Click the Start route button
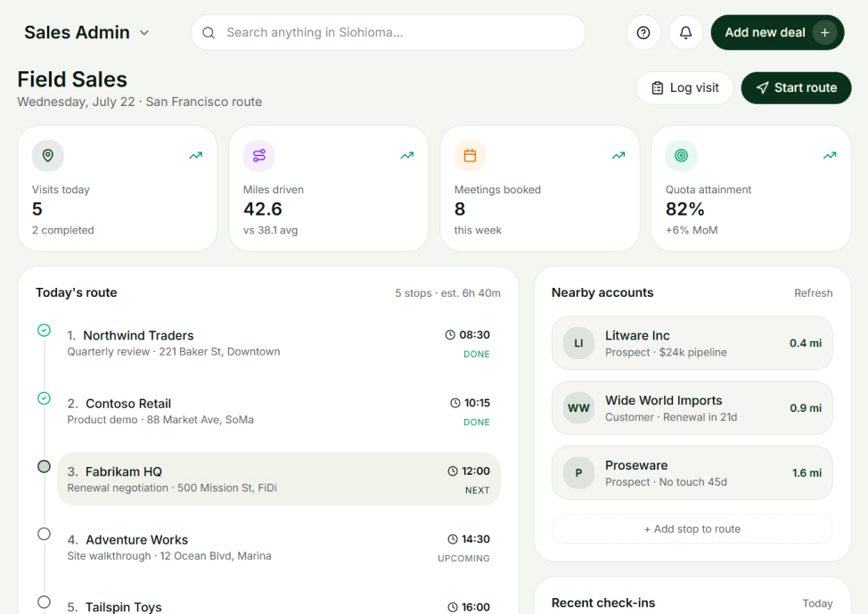Image resolution: width=868 pixels, height=614 pixels. click(x=796, y=88)
